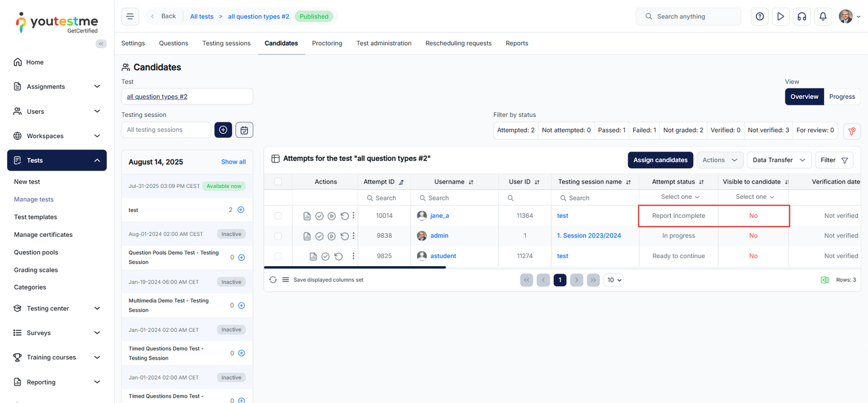Open the headset support icon
Image resolution: width=868 pixels, height=403 pixels.
(x=801, y=16)
